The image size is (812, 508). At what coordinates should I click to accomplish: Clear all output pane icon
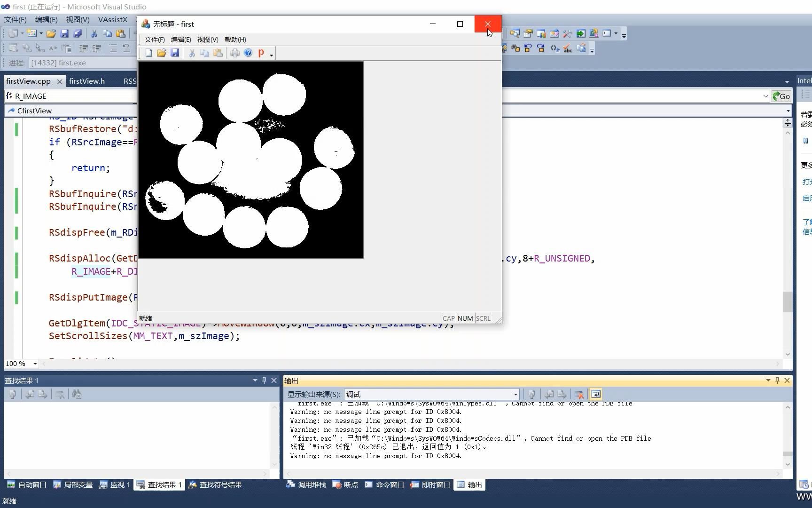tap(579, 394)
